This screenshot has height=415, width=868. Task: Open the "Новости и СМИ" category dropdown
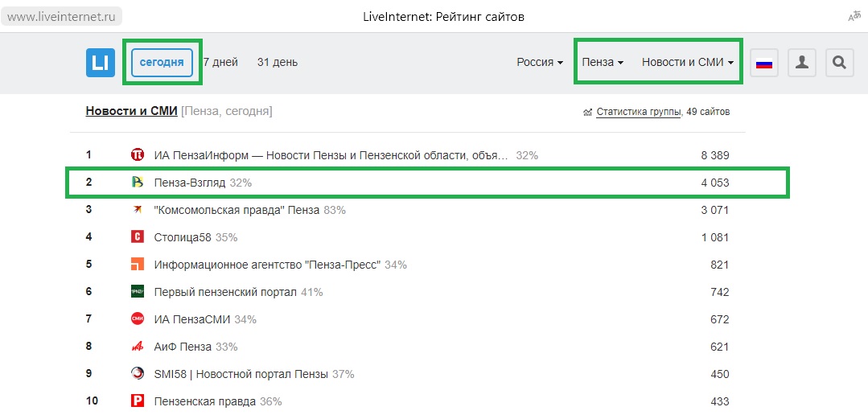pyautogui.click(x=689, y=62)
